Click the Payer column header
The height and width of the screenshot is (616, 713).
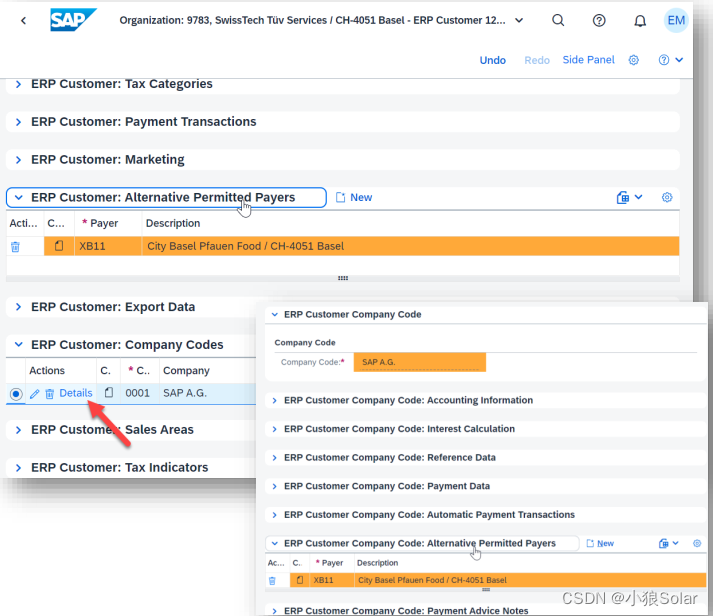[x=104, y=223]
